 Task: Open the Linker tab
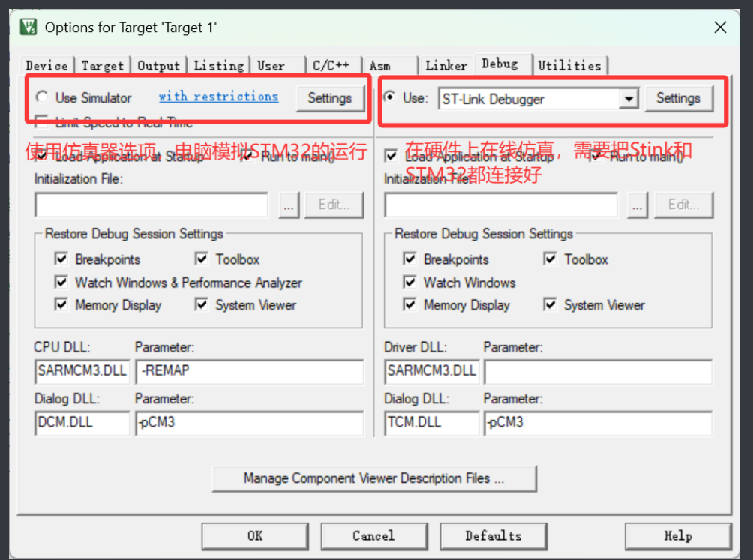[x=445, y=66]
